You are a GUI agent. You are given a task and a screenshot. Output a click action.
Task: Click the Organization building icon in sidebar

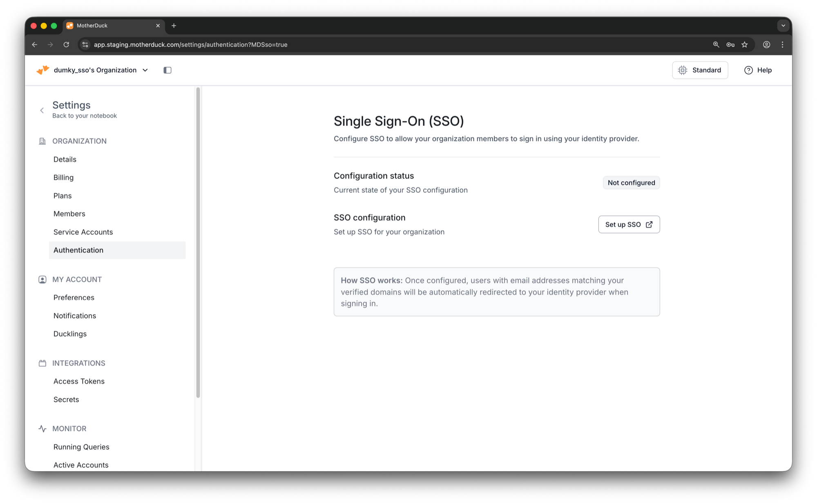click(42, 141)
